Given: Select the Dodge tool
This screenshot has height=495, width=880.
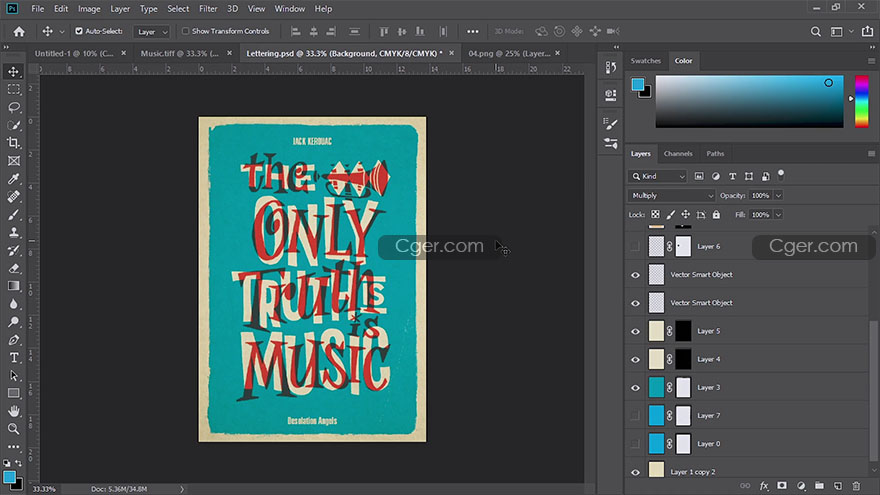Looking at the screenshot, I should tap(13, 322).
